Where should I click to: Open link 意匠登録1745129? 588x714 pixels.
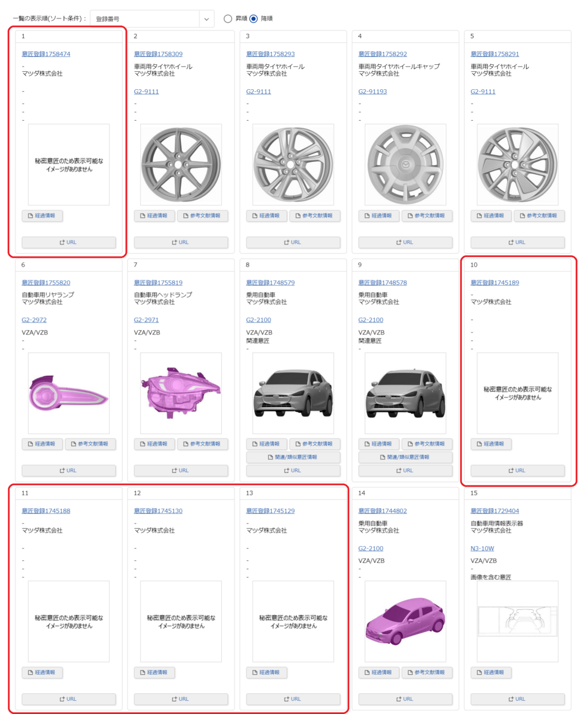pyautogui.click(x=270, y=511)
